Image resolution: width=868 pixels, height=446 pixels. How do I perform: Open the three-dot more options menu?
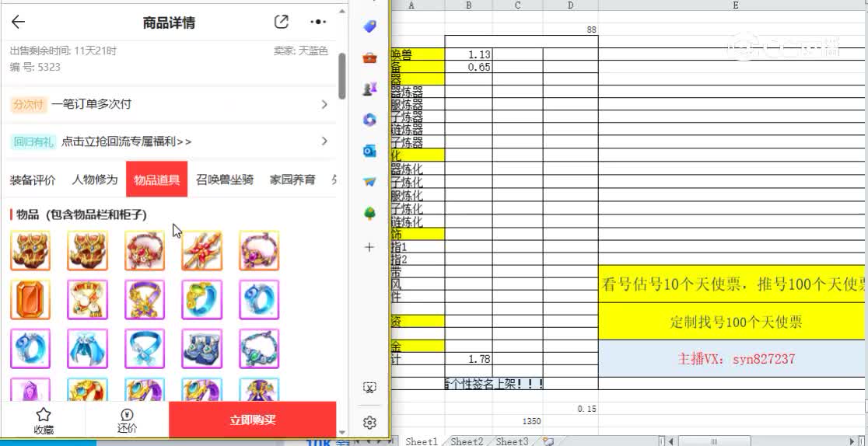318,22
